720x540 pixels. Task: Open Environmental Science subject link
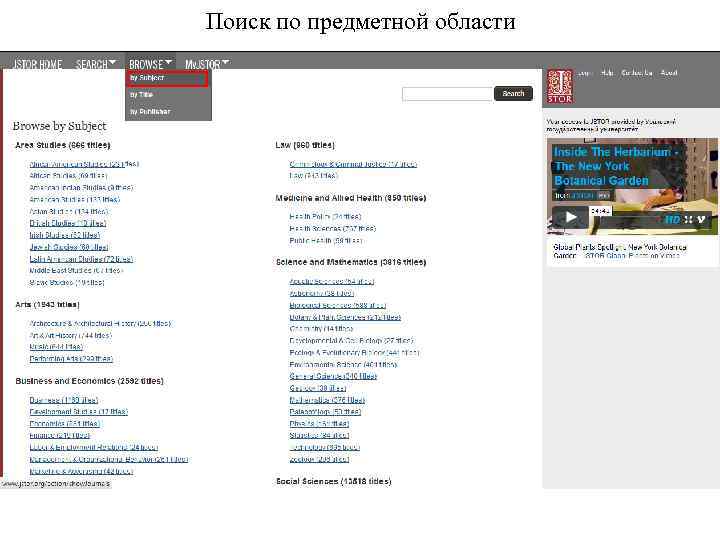tap(343, 365)
